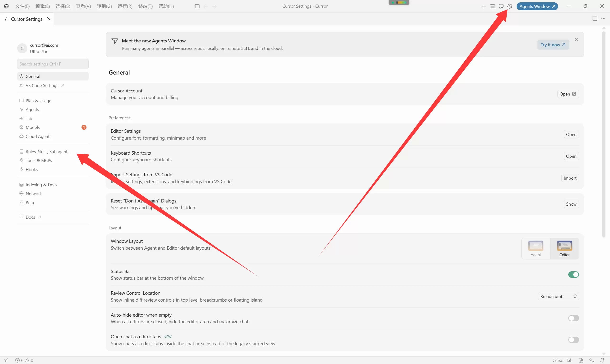
Task: Open the more actions ellipsis menu
Action: pyautogui.click(x=603, y=19)
